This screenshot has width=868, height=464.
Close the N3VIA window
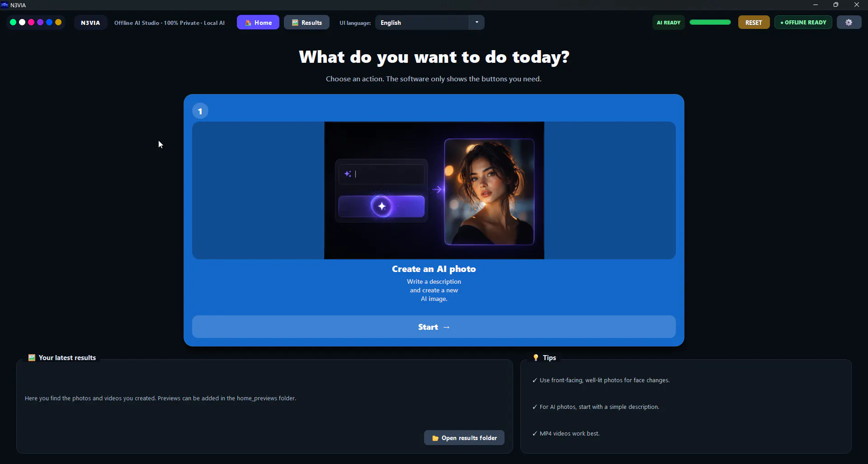click(x=857, y=5)
